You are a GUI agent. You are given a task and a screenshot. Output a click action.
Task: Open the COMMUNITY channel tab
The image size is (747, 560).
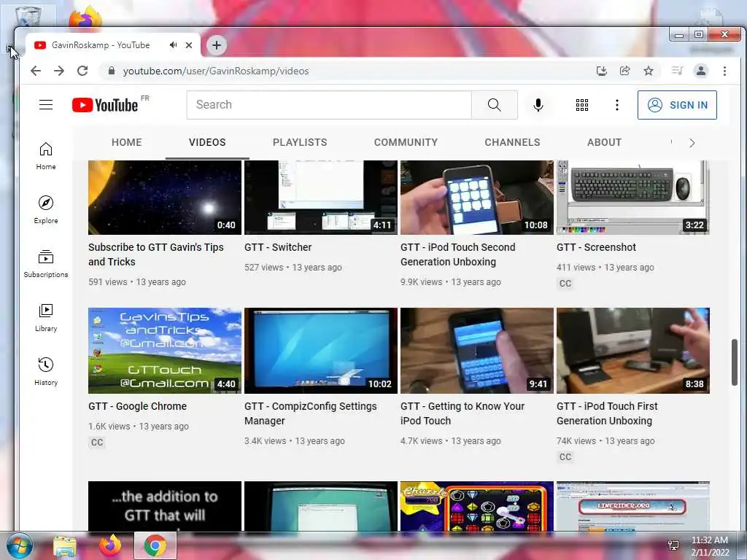point(406,142)
